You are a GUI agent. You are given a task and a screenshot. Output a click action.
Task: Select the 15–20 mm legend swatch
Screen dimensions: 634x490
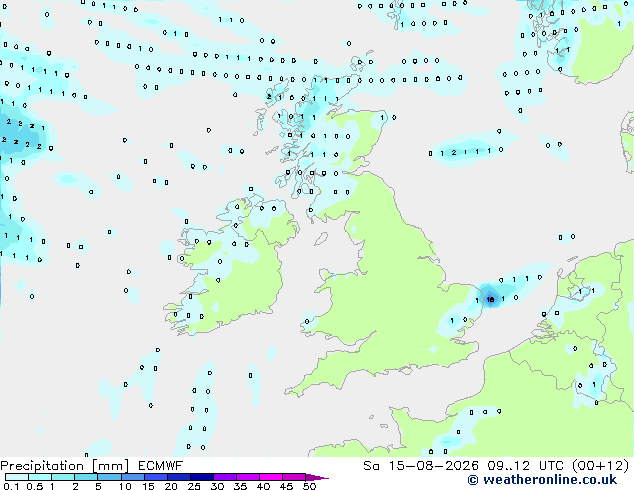click(x=155, y=477)
